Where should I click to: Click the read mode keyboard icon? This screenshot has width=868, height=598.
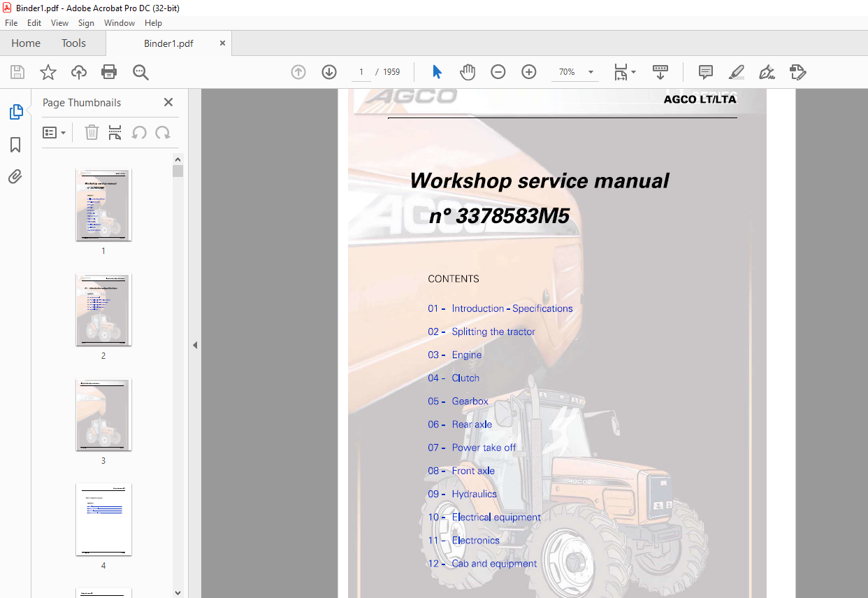coord(660,72)
